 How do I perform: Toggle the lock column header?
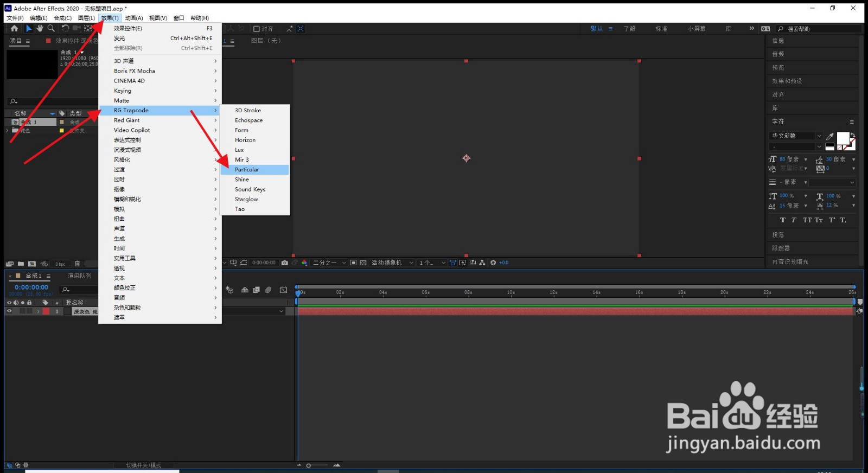tap(29, 303)
